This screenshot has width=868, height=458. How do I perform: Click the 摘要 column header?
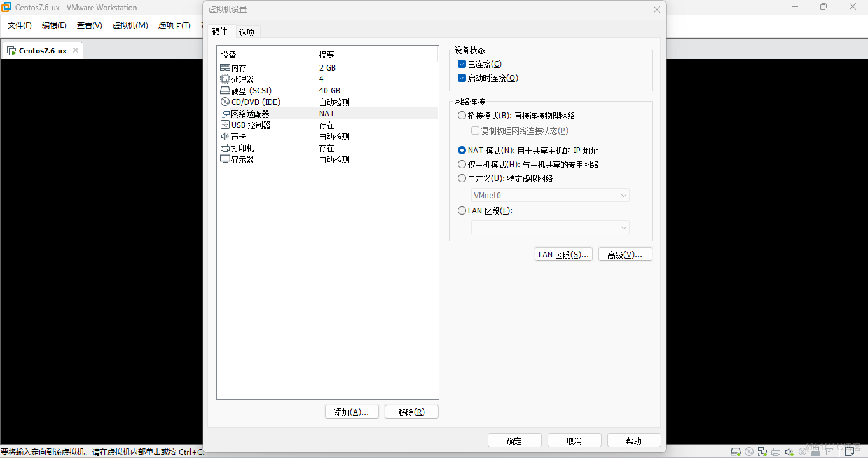click(376, 55)
